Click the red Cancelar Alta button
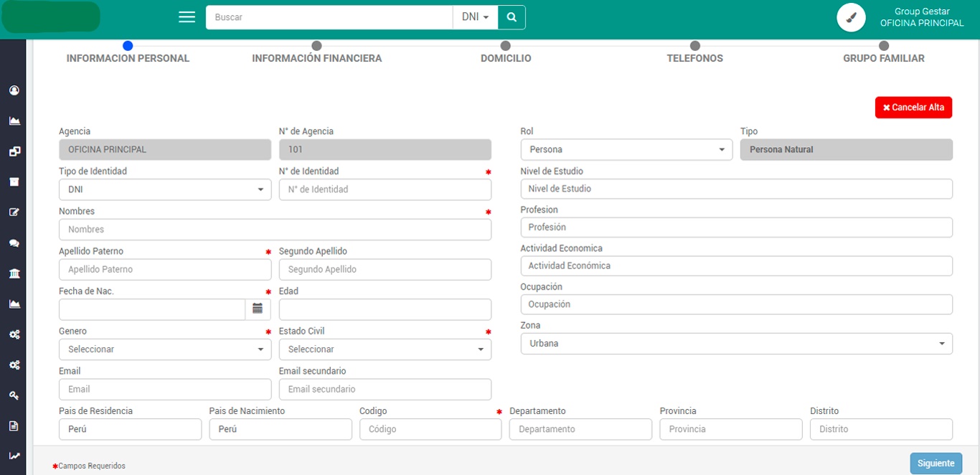Screen dimensions: 980x475 [913, 108]
